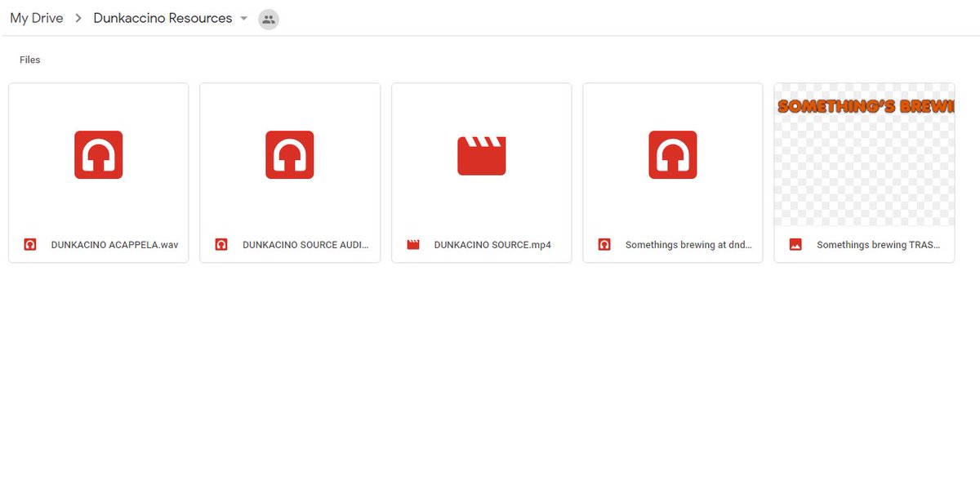The height and width of the screenshot is (485, 980).
Task: Open Dunkaccino Resources folder dropdown arrow
Action: (x=243, y=19)
